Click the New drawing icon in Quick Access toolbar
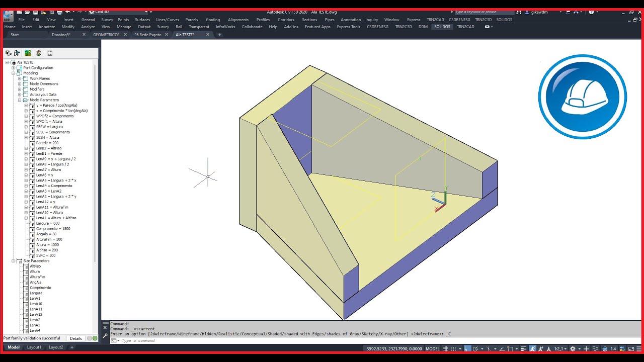The height and width of the screenshot is (362, 644). pos(19,12)
